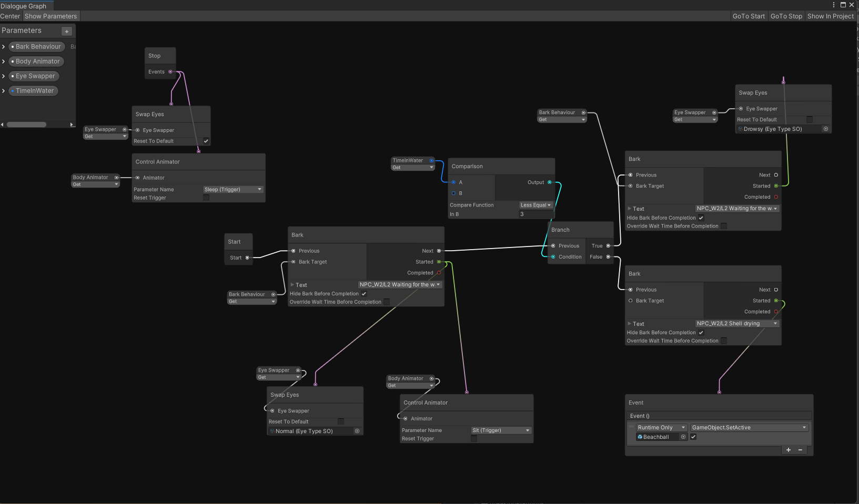Click the GoTo Start button
Image resolution: width=859 pixels, height=504 pixels.
pyautogui.click(x=749, y=16)
